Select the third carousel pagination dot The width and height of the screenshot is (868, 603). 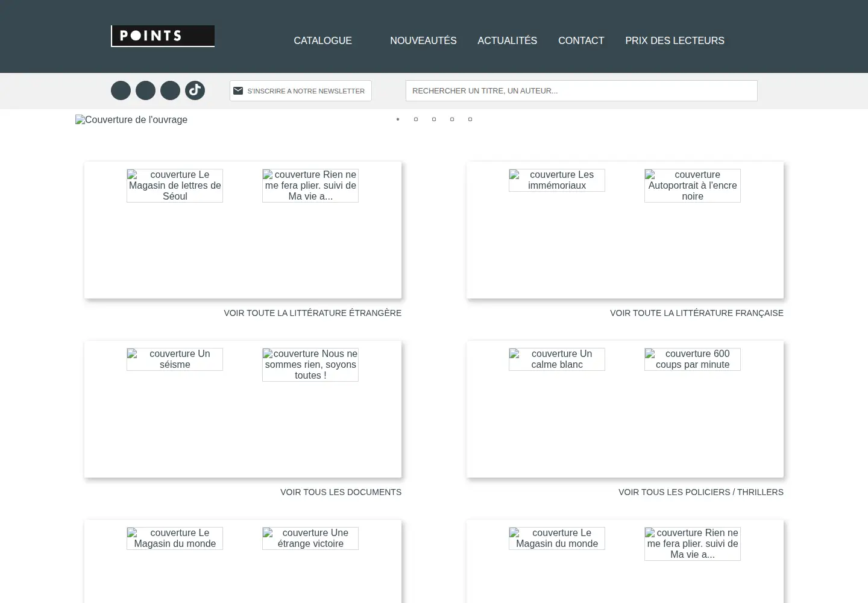(434, 119)
